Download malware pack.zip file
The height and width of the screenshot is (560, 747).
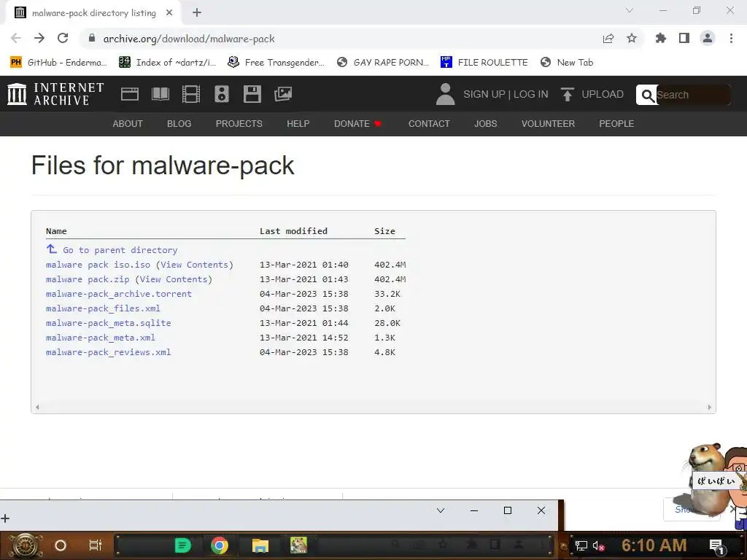click(88, 279)
